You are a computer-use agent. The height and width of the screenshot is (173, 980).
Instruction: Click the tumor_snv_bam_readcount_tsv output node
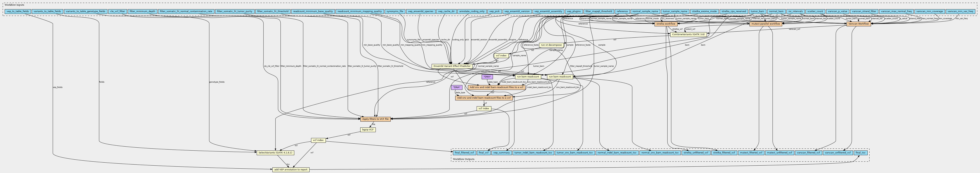point(575,153)
